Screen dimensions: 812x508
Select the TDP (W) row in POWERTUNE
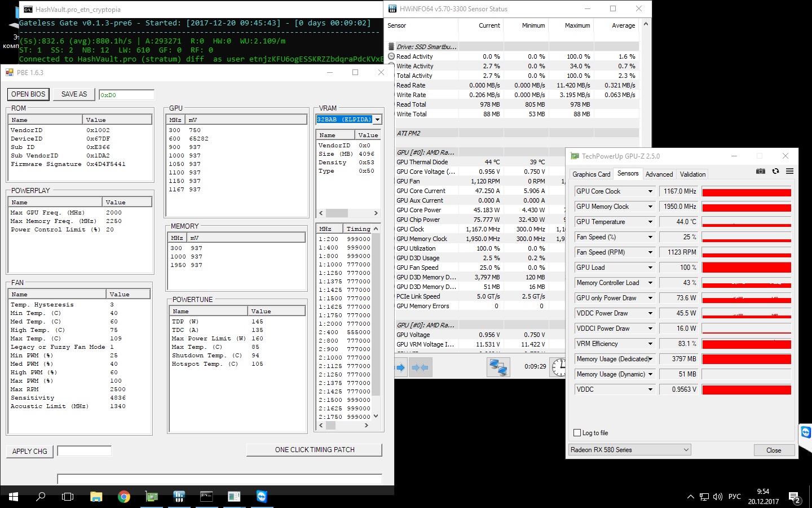[237, 322]
